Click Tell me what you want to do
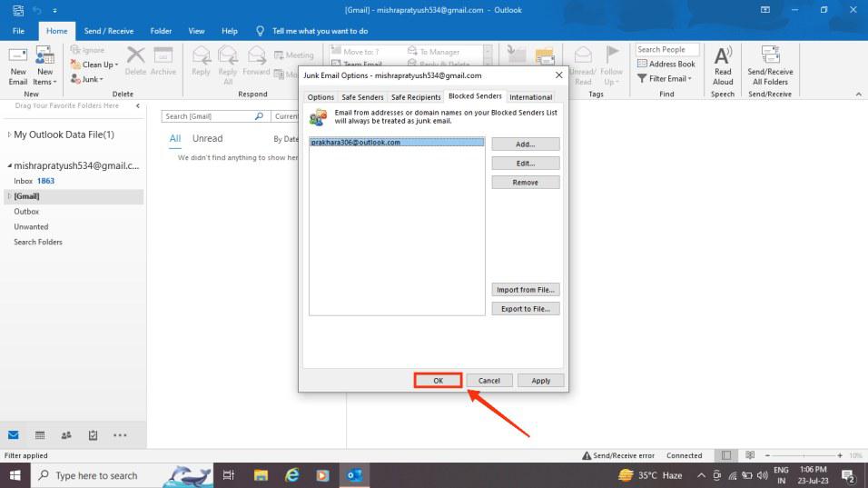 [320, 31]
